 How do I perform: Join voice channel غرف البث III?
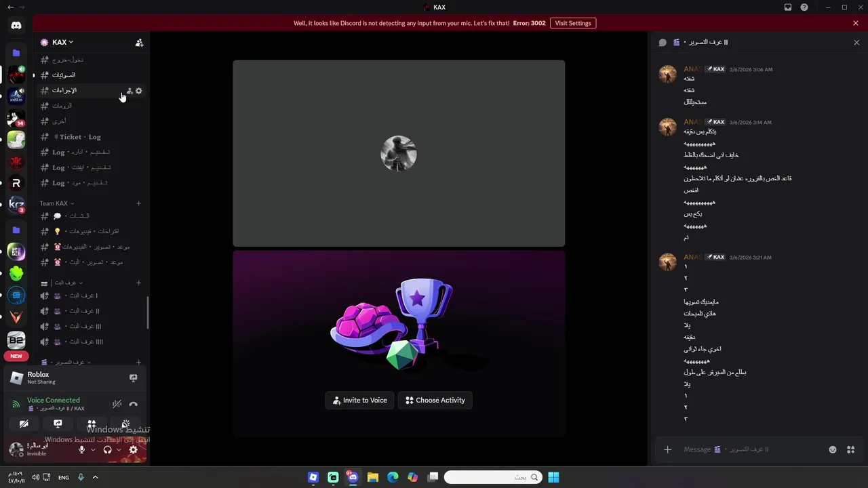click(x=91, y=326)
